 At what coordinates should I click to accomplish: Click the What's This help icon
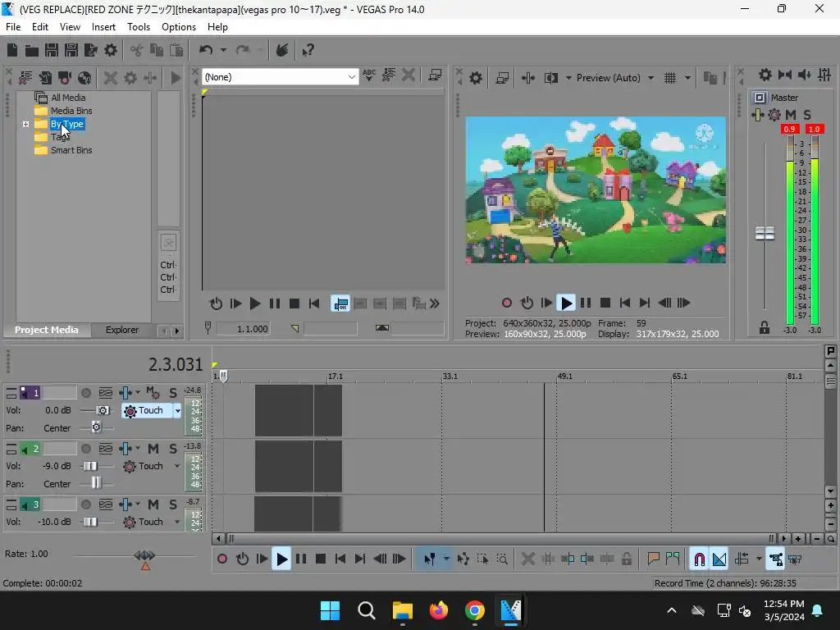tap(308, 50)
